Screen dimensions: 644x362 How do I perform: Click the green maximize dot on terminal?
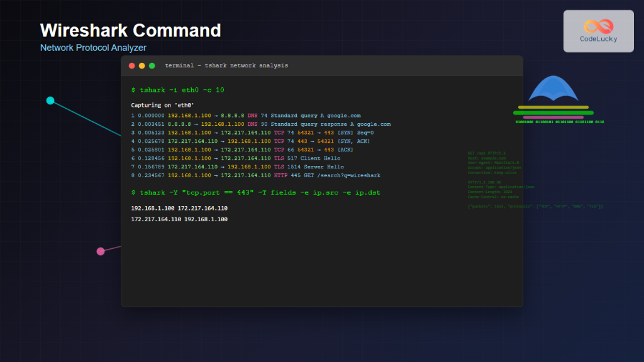[152, 66]
